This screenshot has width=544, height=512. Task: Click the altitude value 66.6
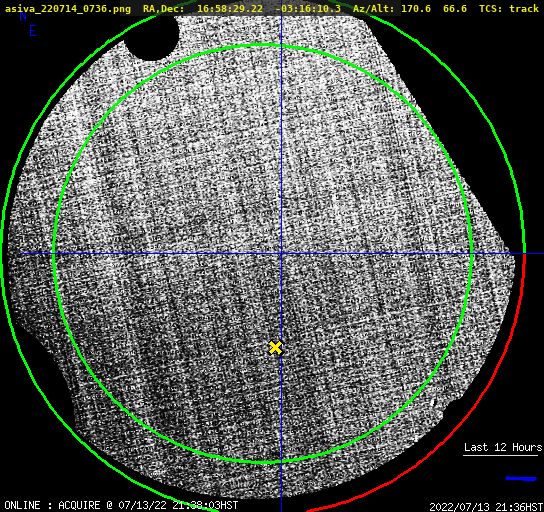455,9
